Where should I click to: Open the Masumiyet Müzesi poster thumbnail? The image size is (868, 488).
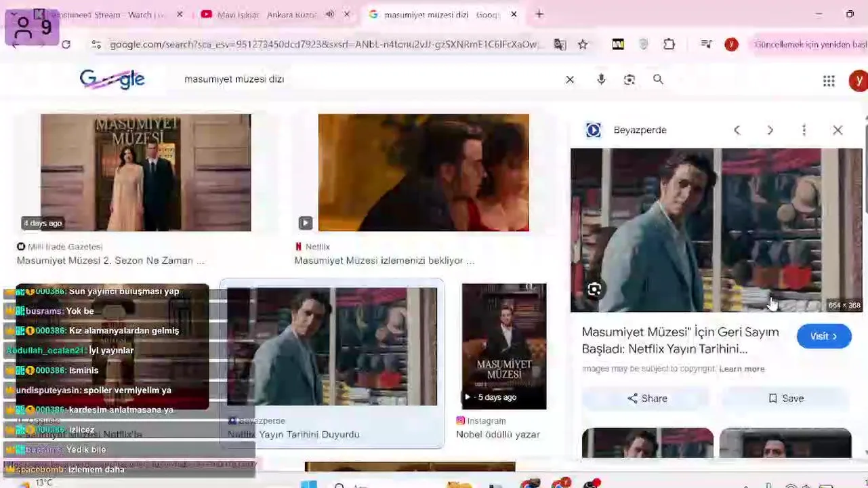pyautogui.click(x=146, y=173)
